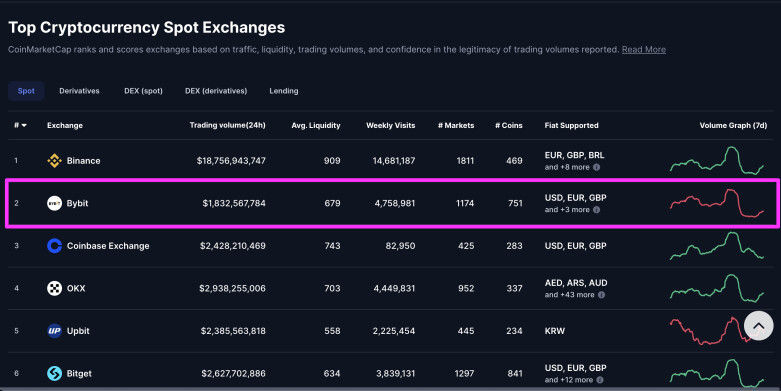Click the OKX logo icon
Screen dimensions: 781x391
[54, 288]
